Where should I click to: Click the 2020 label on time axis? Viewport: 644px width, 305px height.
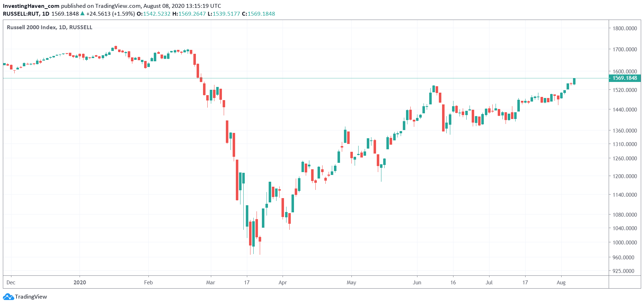coord(80,283)
